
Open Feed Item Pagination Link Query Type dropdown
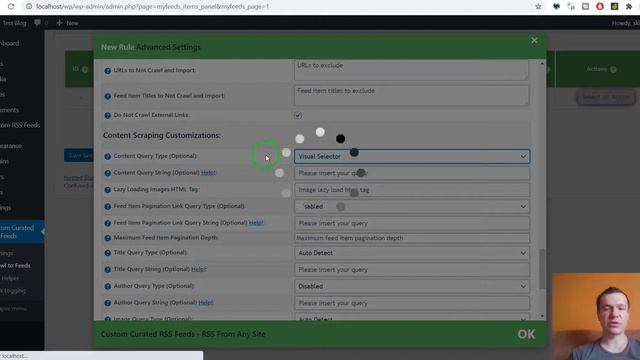pos(412,207)
